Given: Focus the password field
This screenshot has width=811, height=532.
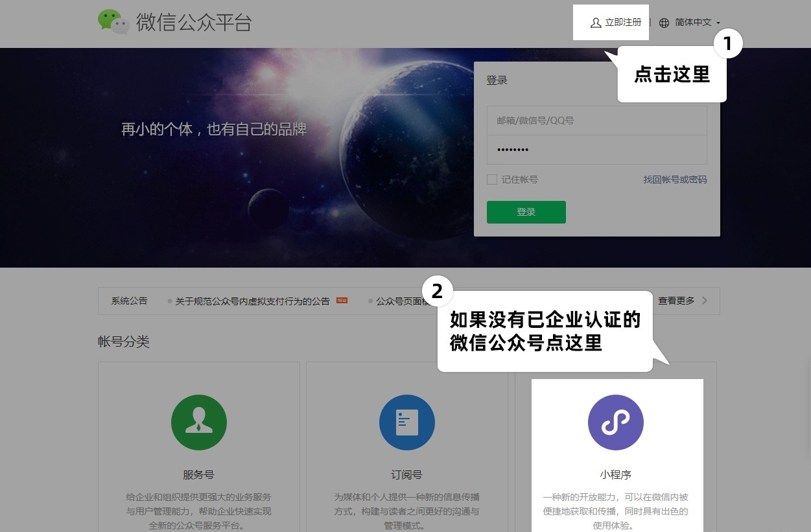Looking at the screenshot, I should pos(596,150).
